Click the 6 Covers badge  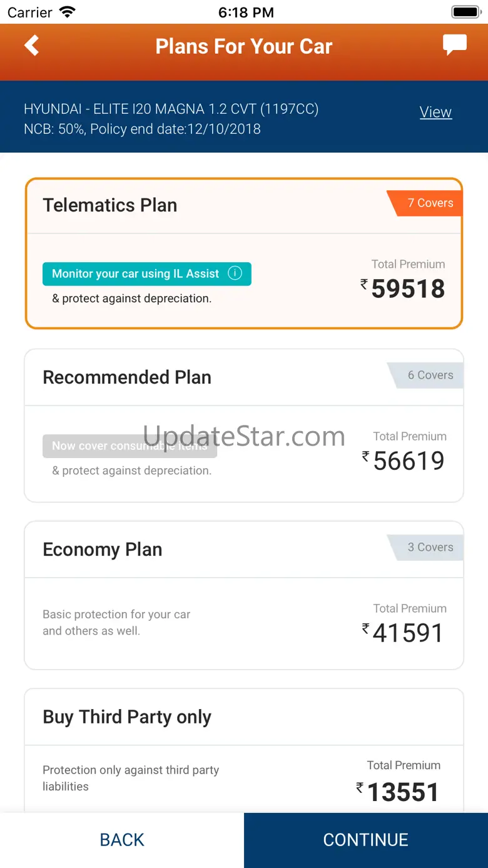coord(429,375)
